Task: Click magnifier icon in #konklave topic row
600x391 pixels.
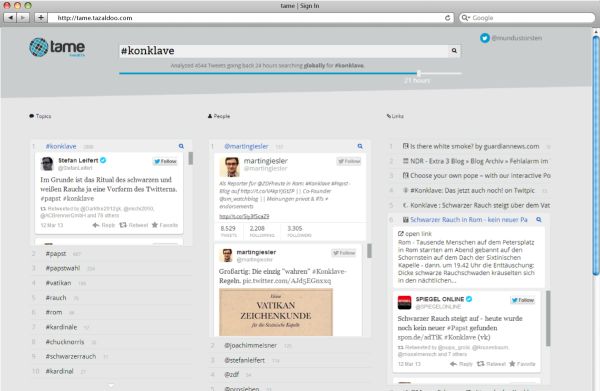Action: 181,146
